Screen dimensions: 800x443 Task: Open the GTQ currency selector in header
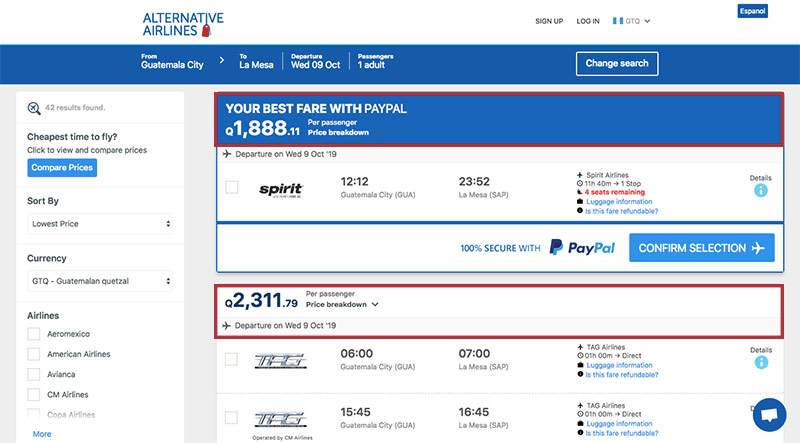click(x=632, y=21)
